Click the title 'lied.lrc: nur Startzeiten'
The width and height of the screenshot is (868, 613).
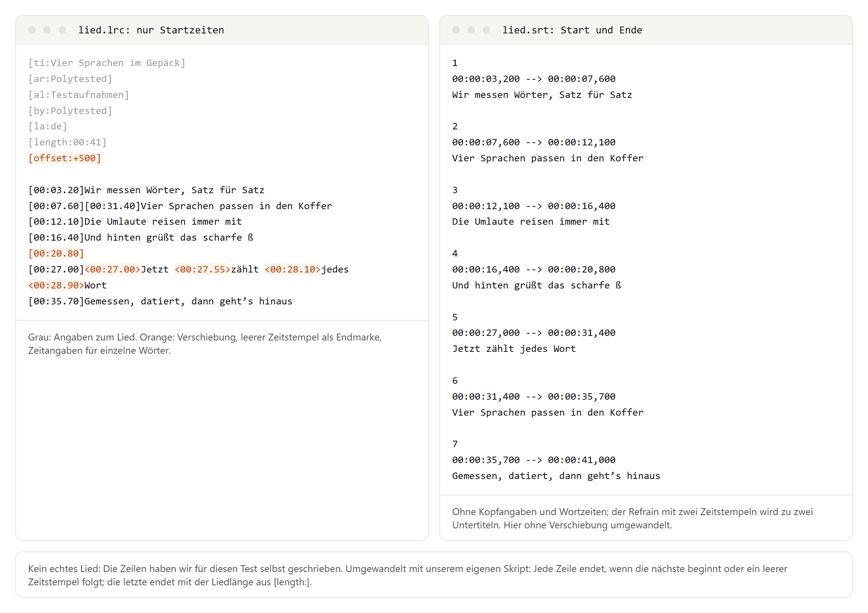click(151, 30)
